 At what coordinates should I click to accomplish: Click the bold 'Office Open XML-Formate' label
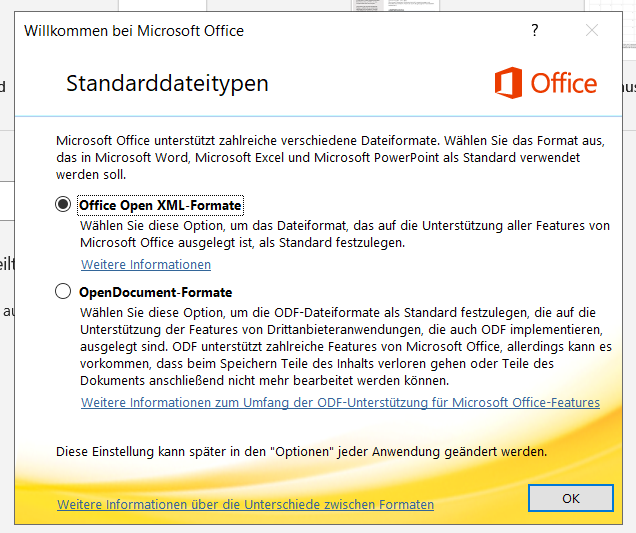coord(160,206)
